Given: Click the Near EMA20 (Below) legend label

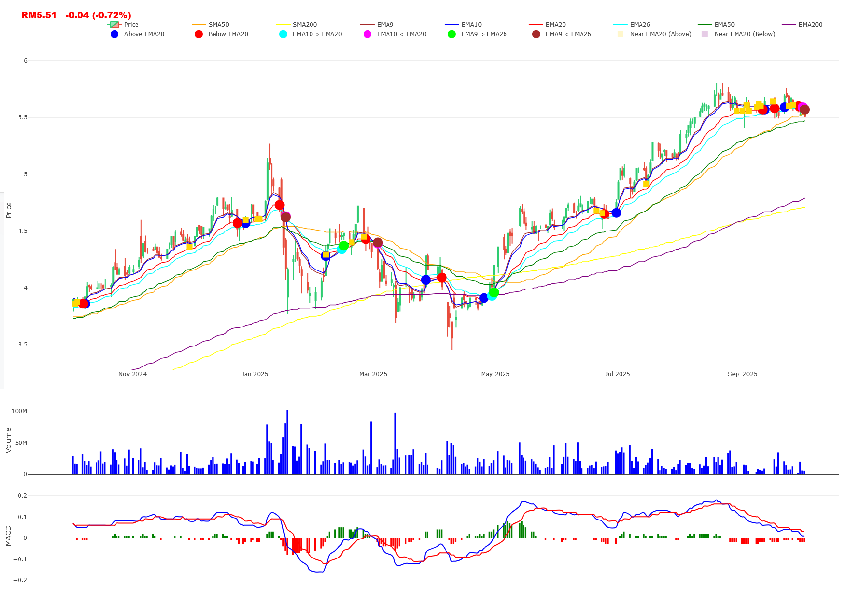Looking at the screenshot, I should (745, 34).
